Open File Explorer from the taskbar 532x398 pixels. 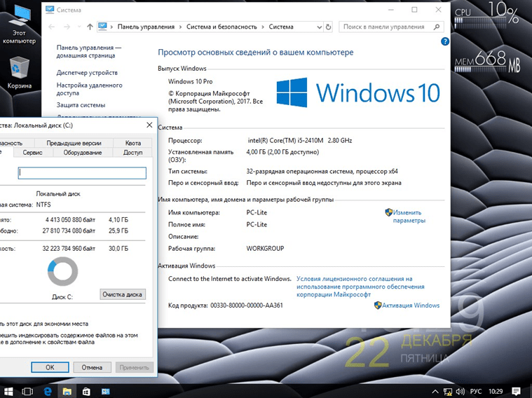(x=68, y=390)
